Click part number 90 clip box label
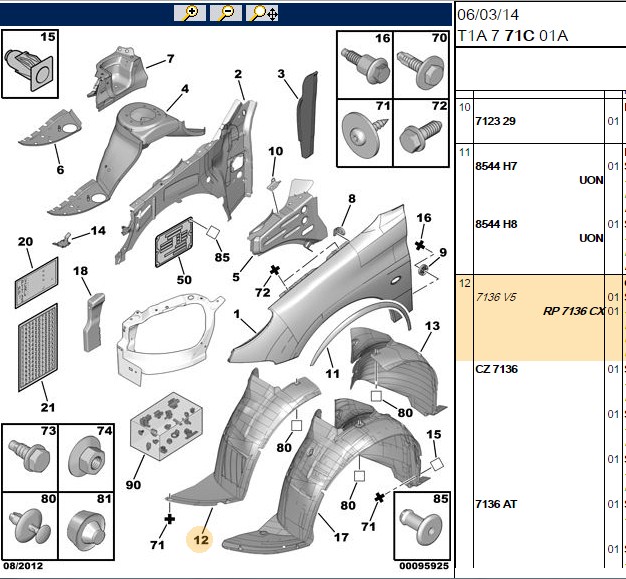This screenshot has width=626, height=579. [133, 485]
